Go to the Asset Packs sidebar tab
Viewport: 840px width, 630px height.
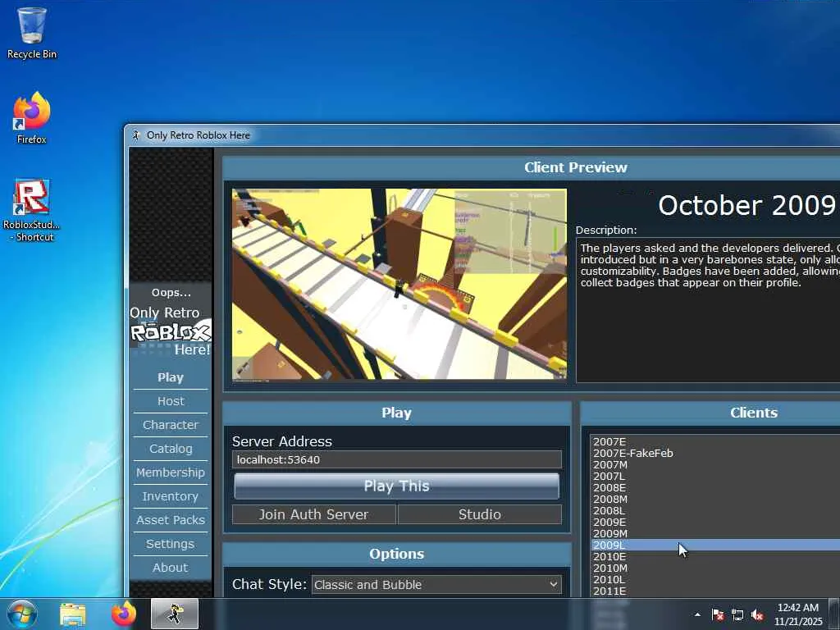coord(171,520)
